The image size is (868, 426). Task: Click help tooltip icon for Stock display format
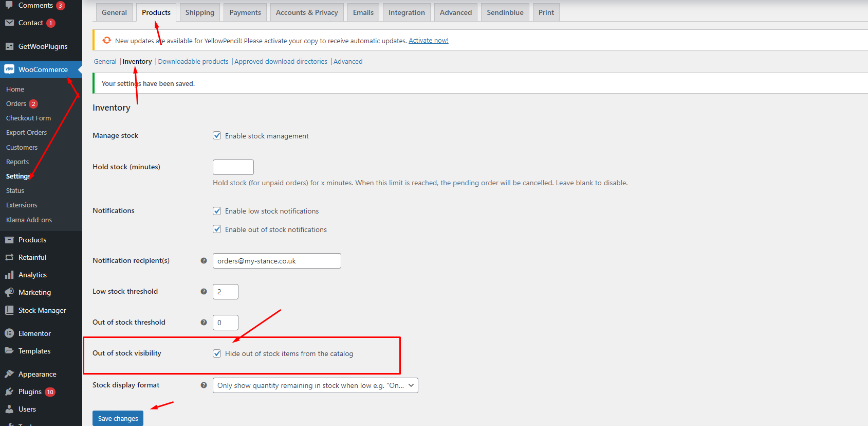click(204, 385)
